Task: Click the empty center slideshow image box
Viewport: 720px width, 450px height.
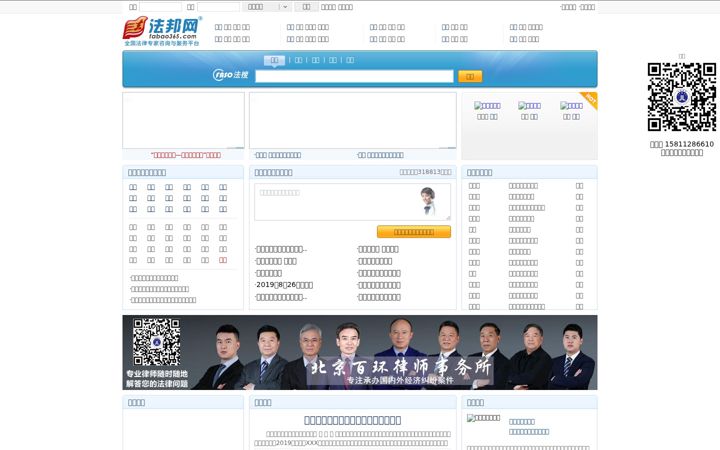Action: pyautogui.click(x=353, y=120)
